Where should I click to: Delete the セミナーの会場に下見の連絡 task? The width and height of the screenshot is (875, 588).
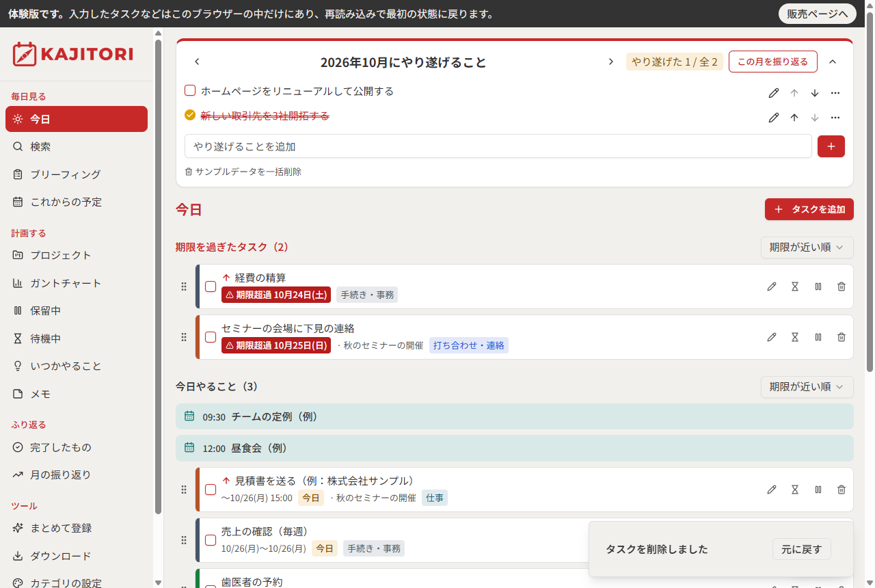click(842, 337)
